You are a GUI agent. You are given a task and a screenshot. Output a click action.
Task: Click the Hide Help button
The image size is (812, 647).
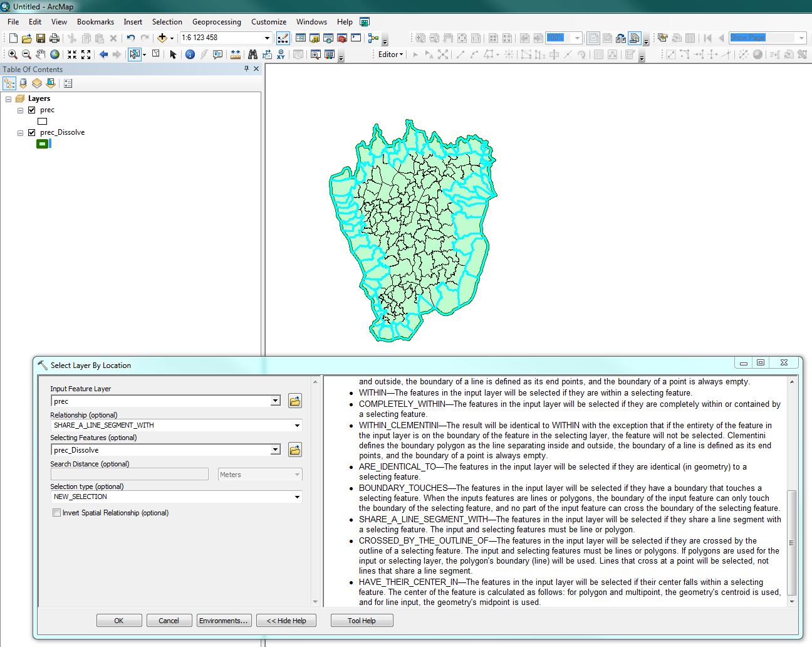point(286,621)
